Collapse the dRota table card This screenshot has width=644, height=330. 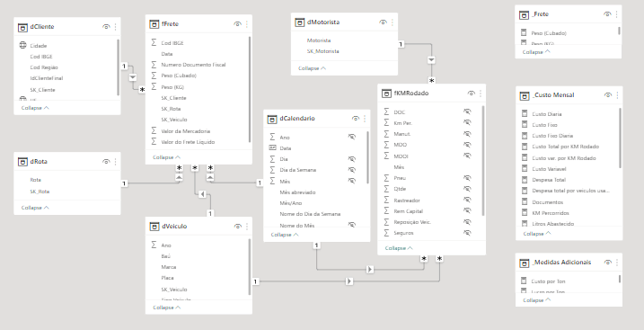point(35,208)
